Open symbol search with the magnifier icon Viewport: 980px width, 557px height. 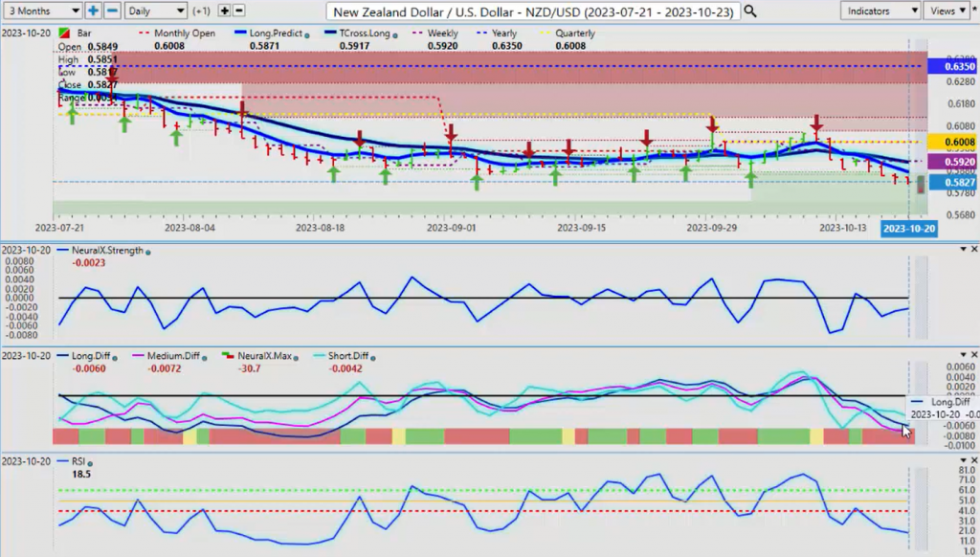click(x=750, y=11)
